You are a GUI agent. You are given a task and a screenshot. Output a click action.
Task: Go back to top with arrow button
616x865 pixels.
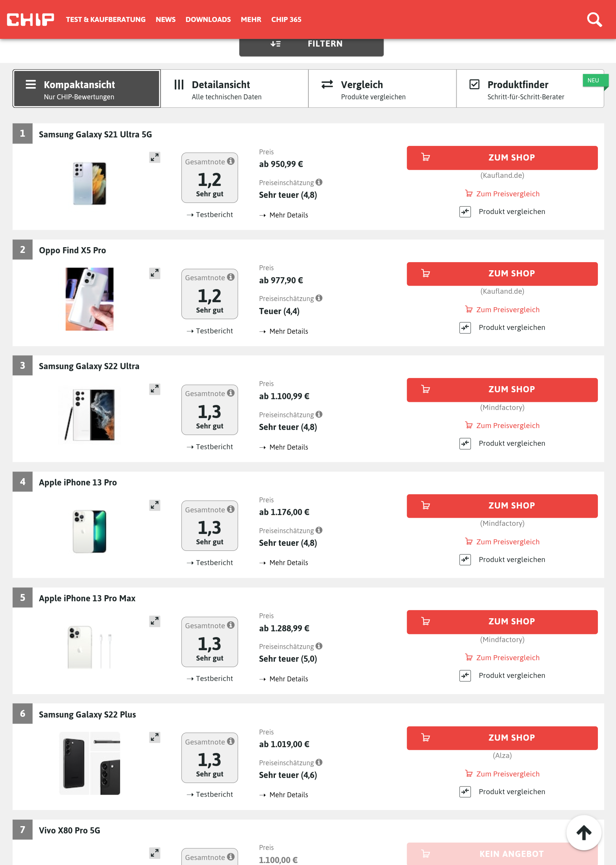584,833
